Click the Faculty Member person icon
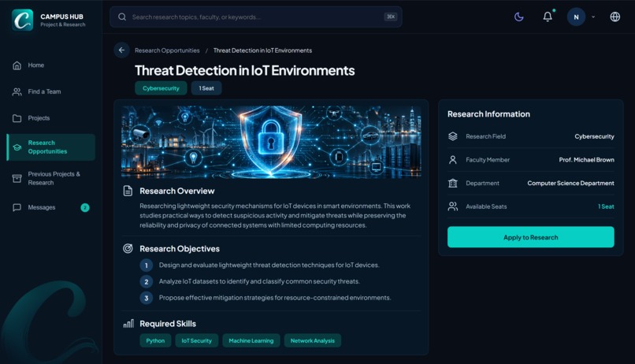The image size is (635, 364). (x=453, y=160)
